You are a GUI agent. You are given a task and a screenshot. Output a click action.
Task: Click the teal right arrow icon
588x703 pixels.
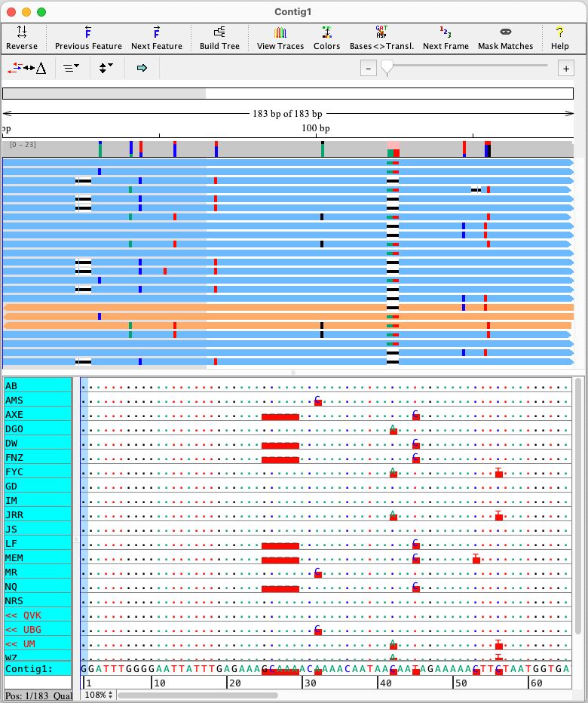coord(142,68)
